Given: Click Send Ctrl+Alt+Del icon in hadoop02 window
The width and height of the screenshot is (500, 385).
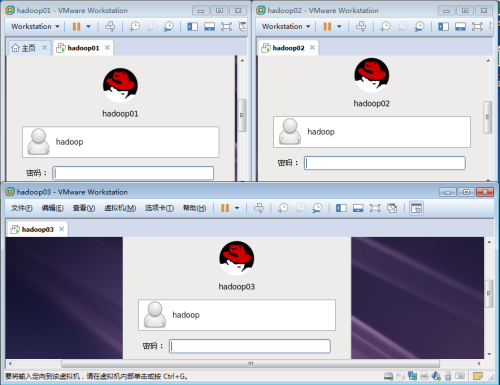Looking at the screenshot, I should (x=361, y=26).
